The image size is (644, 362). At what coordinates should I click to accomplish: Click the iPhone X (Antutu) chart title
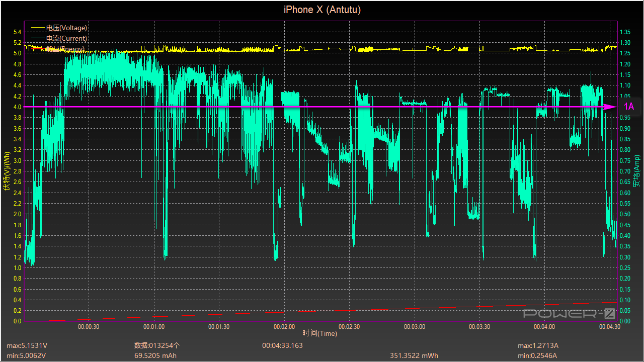tap(322, 10)
